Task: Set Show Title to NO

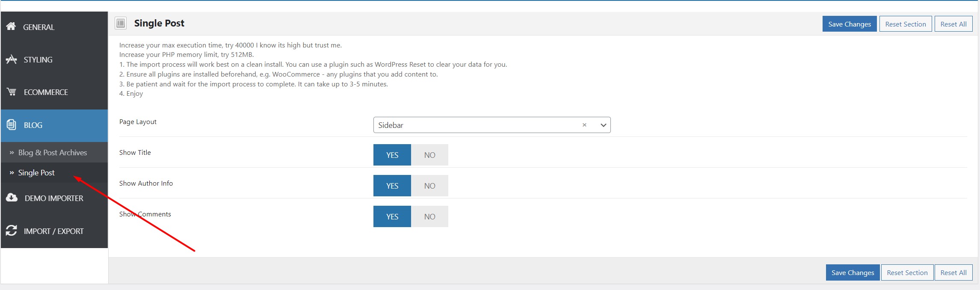Action: [429, 155]
